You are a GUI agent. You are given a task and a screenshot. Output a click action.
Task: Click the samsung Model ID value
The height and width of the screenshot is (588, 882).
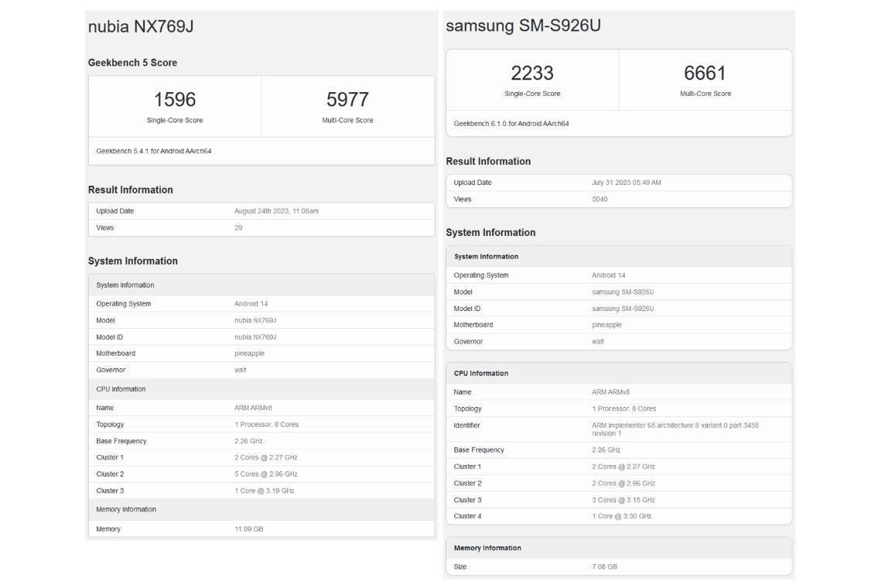pos(623,309)
